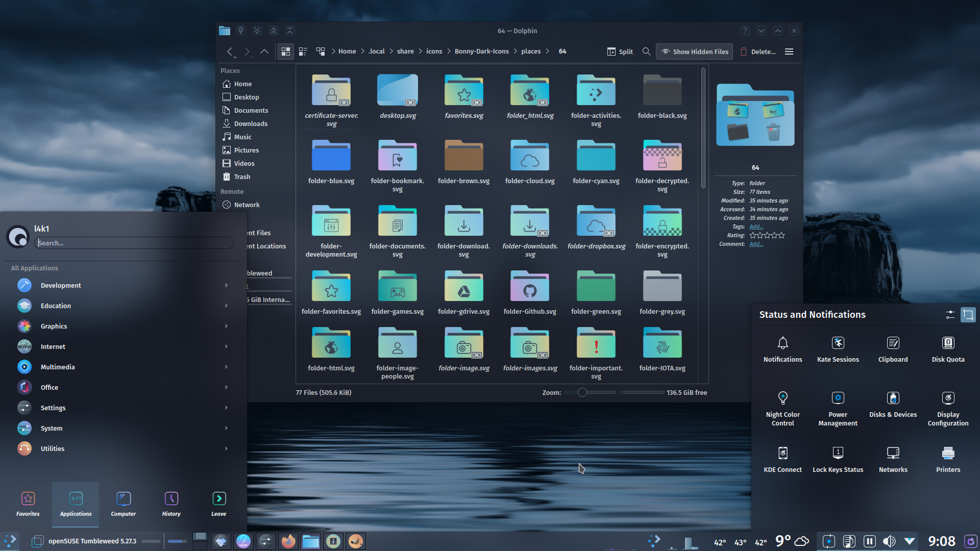Launch Firefox from the taskbar
The image size is (980, 551).
[x=288, y=541]
